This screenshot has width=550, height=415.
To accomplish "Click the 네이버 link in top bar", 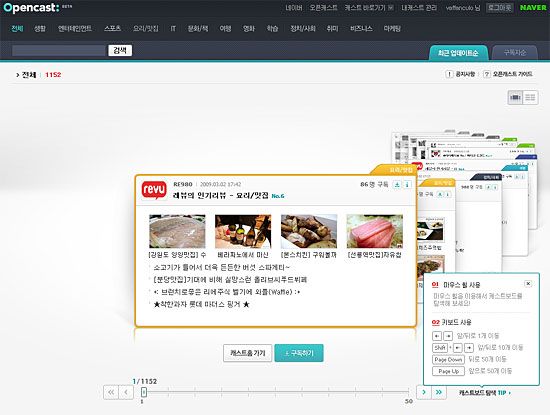I will pos(294,8).
